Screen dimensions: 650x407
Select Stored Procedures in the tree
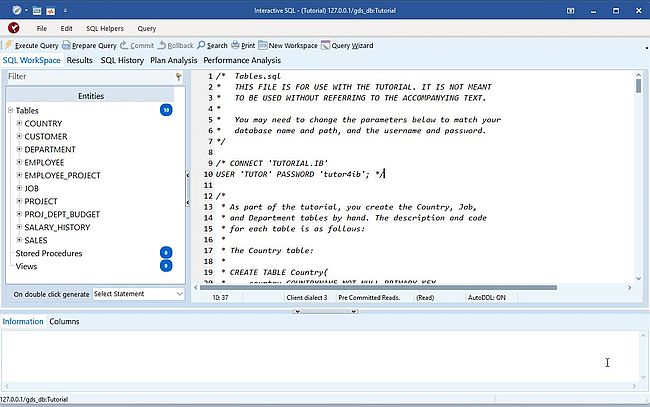click(x=49, y=253)
